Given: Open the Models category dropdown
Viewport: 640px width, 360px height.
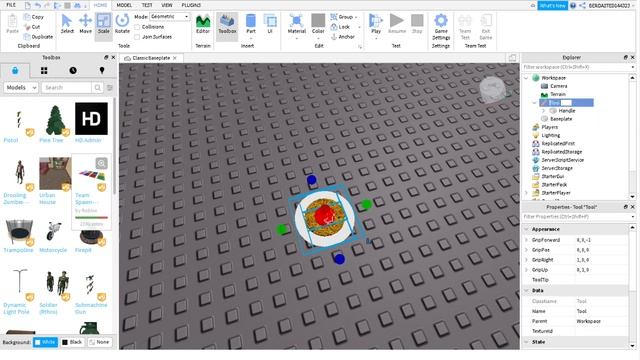Looking at the screenshot, I should [21, 87].
